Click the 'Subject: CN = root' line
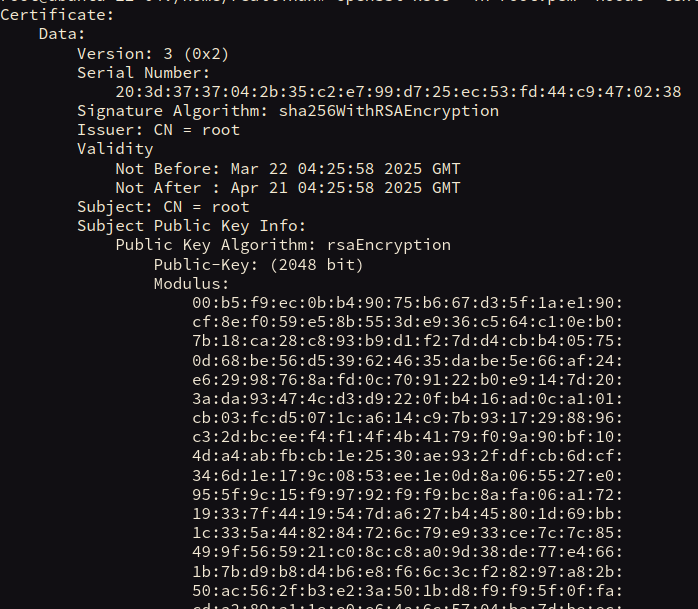This screenshot has height=609, width=698. click(x=163, y=207)
